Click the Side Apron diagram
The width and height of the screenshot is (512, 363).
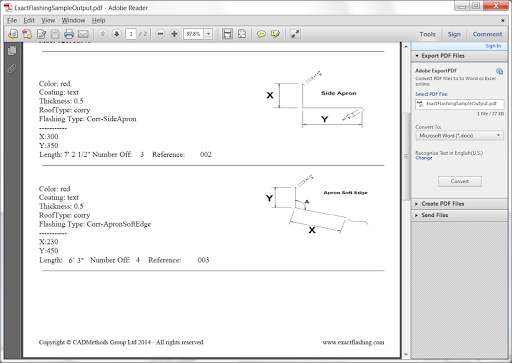[x=315, y=99]
